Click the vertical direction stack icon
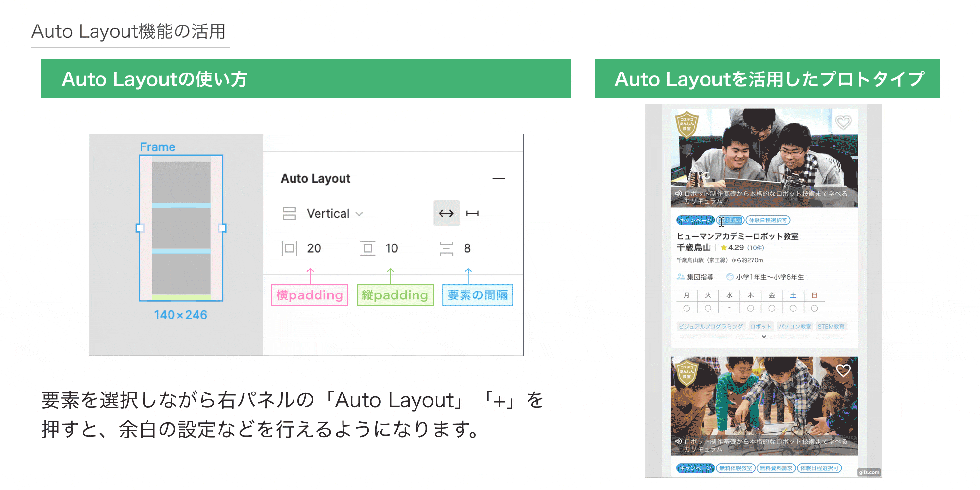 click(x=289, y=213)
